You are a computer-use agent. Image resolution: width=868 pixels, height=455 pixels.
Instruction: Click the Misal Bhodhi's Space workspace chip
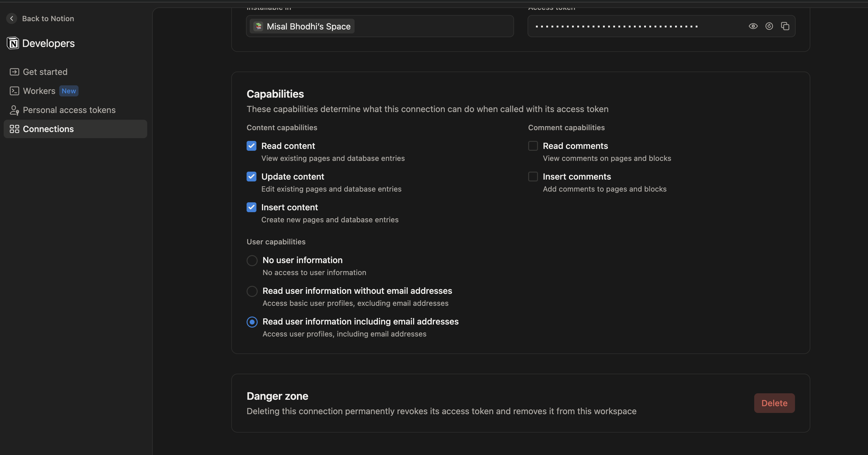click(x=302, y=26)
